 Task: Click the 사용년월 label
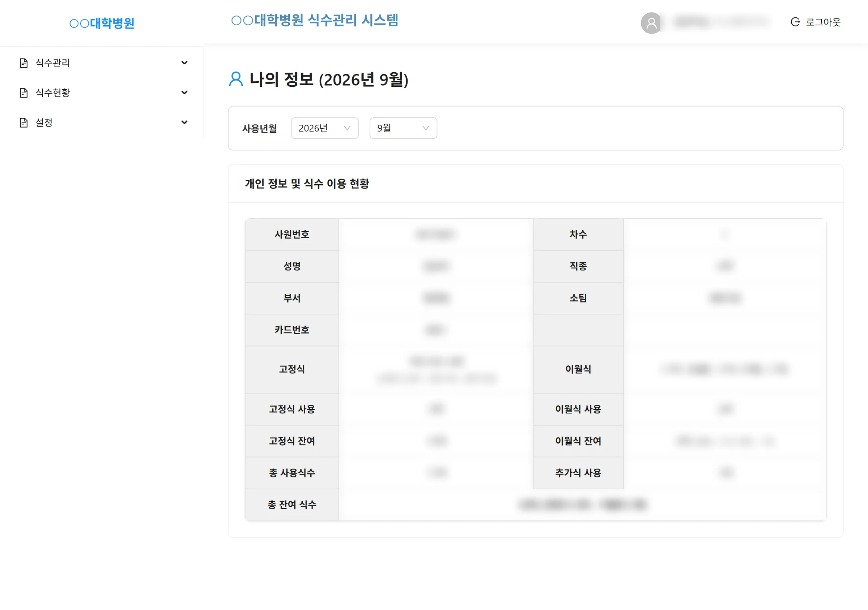259,128
